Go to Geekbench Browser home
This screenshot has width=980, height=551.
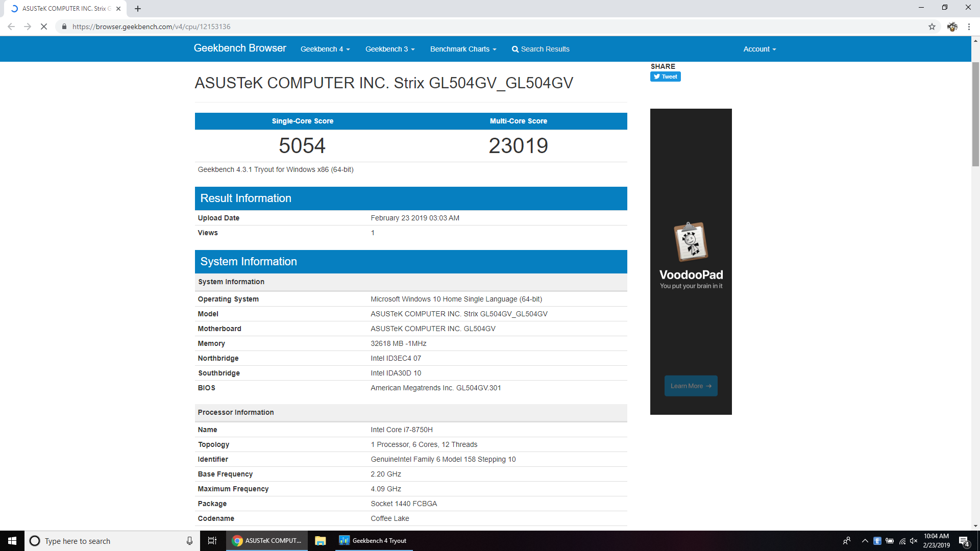pos(240,48)
